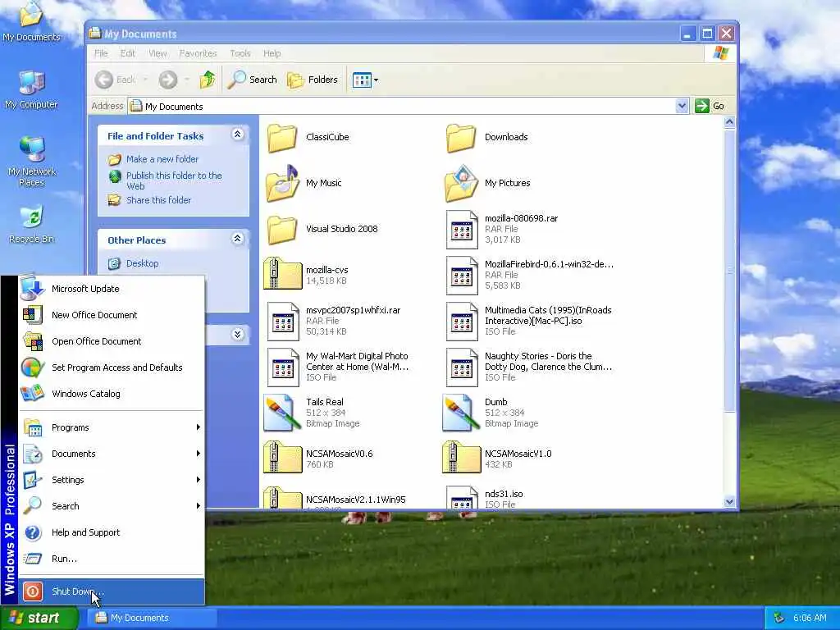This screenshot has height=630, width=840.
Task: Click the Desktop link in Other Places
Action: pyautogui.click(x=142, y=263)
